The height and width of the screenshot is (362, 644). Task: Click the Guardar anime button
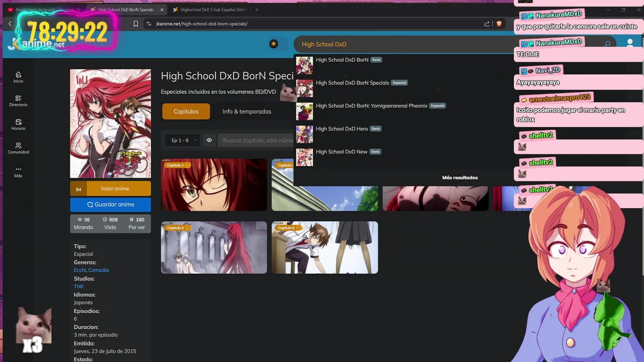coord(110,205)
